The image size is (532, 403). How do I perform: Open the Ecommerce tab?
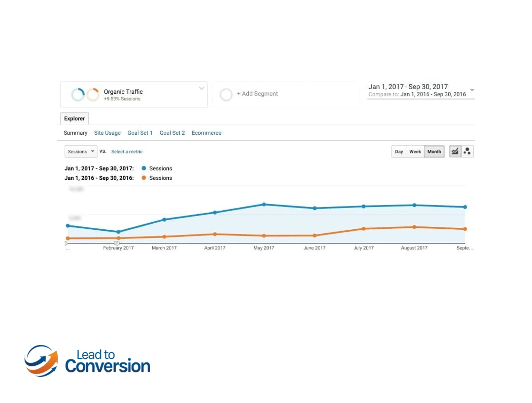click(x=206, y=133)
